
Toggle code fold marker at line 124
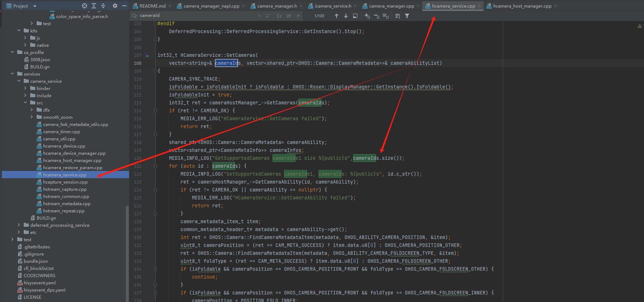pyautogui.click(x=155, y=190)
